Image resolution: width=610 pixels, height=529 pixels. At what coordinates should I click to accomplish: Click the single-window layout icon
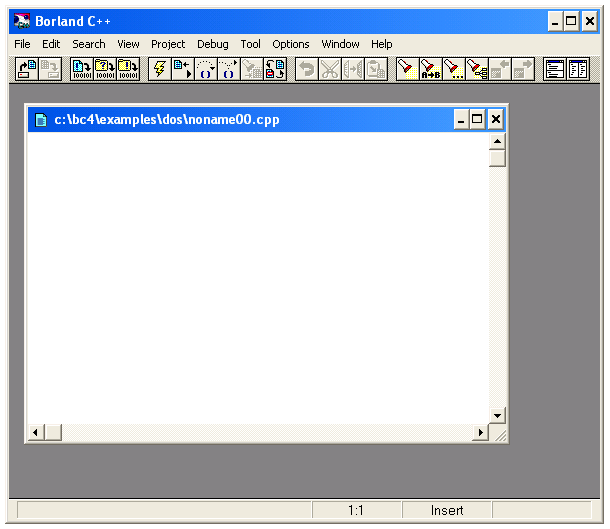555,69
